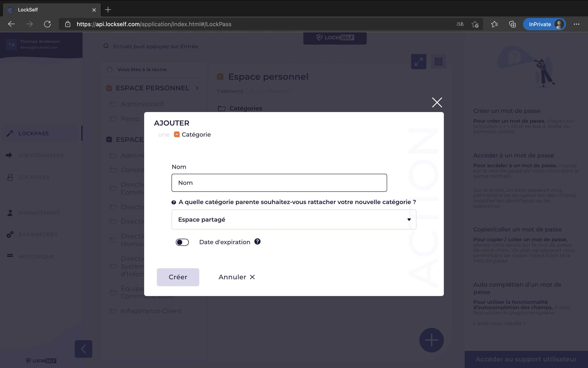Click the search magnifier icon

pyautogui.click(x=106, y=46)
